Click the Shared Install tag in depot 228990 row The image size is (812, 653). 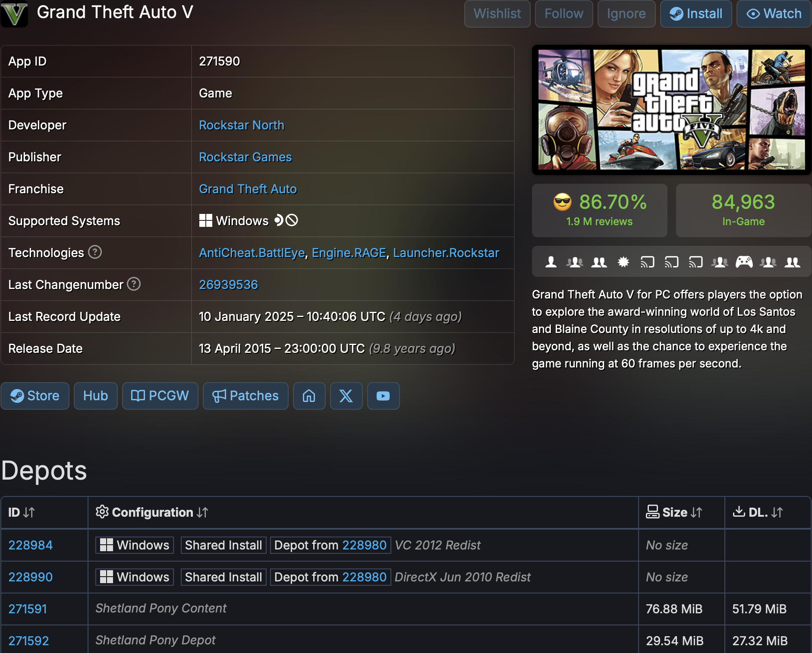coord(223,577)
